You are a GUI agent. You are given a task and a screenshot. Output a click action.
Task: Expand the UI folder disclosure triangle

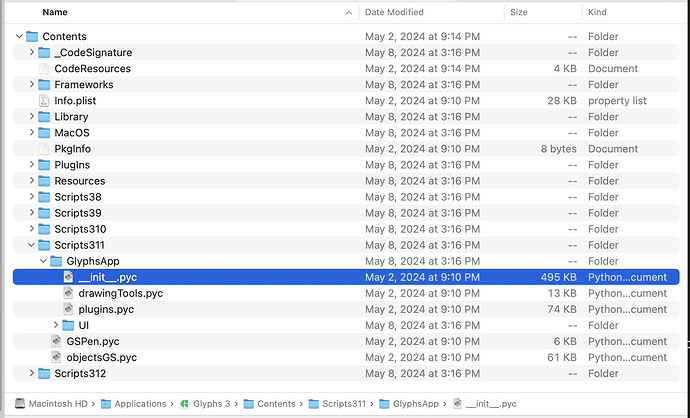point(56,325)
